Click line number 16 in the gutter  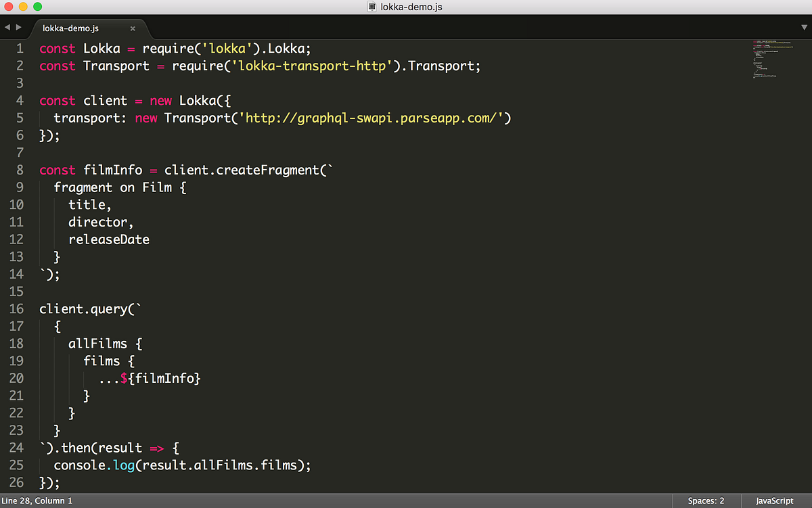click(17, 308)
